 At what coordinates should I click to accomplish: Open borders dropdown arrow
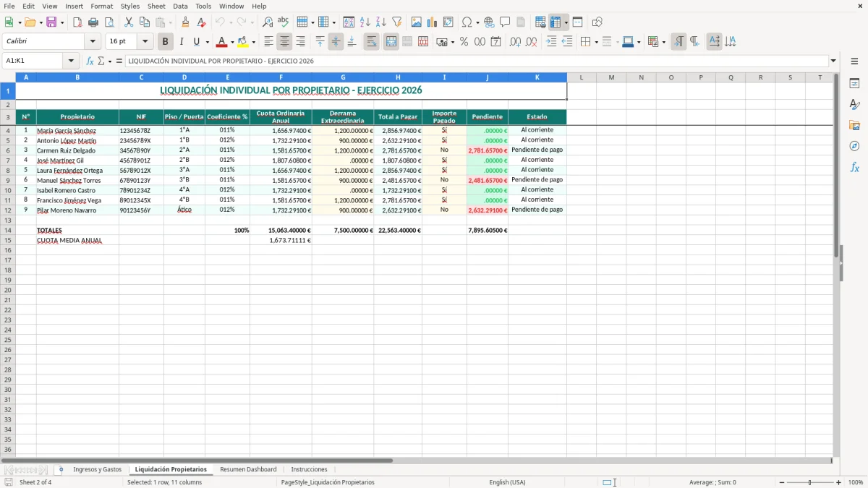597,42
